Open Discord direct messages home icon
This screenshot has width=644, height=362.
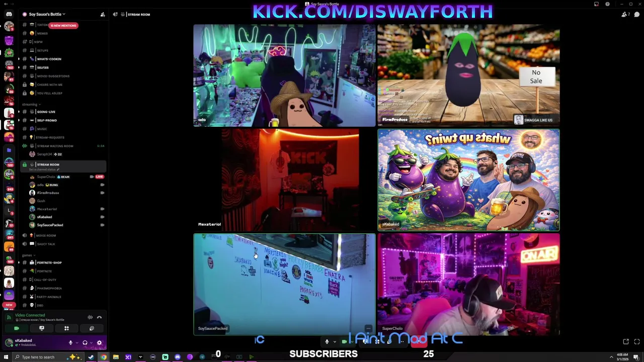tap(9, 14)
